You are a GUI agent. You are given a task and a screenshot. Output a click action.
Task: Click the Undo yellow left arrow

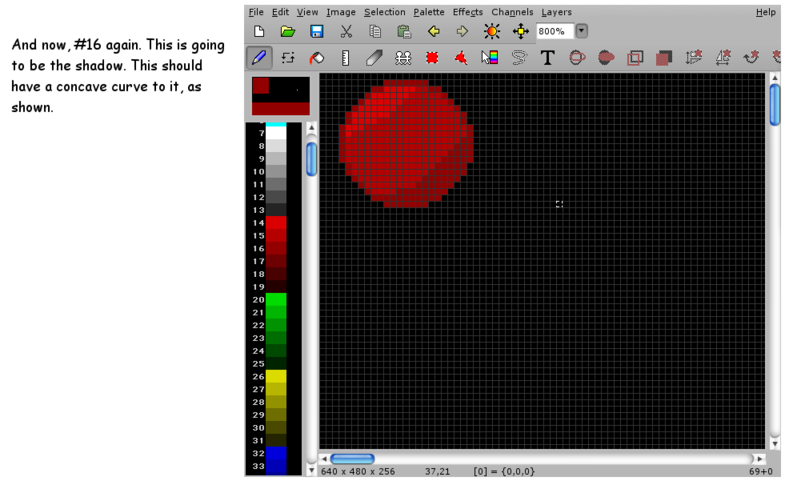433,32
